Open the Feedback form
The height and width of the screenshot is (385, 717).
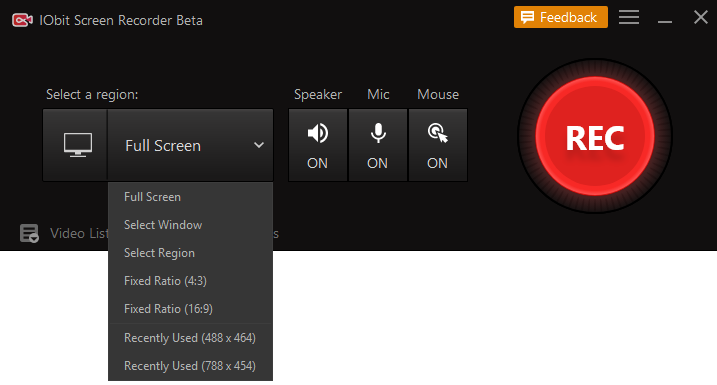coord(561,17)
